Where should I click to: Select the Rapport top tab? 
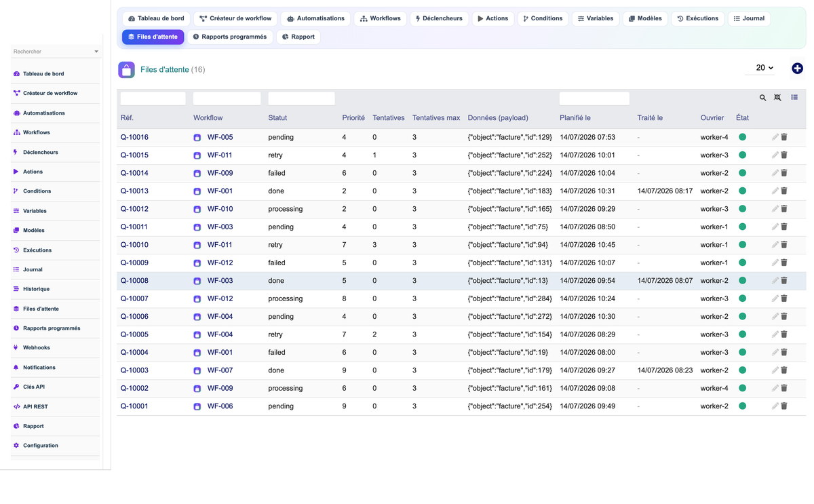pos(298,37)
